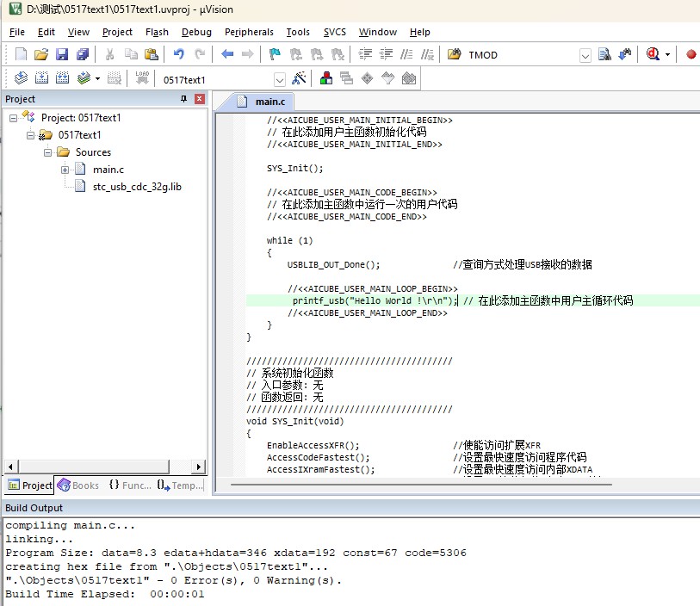
Task: Collapse the Project: 0517text1 tree node
Action: [14, 118]
